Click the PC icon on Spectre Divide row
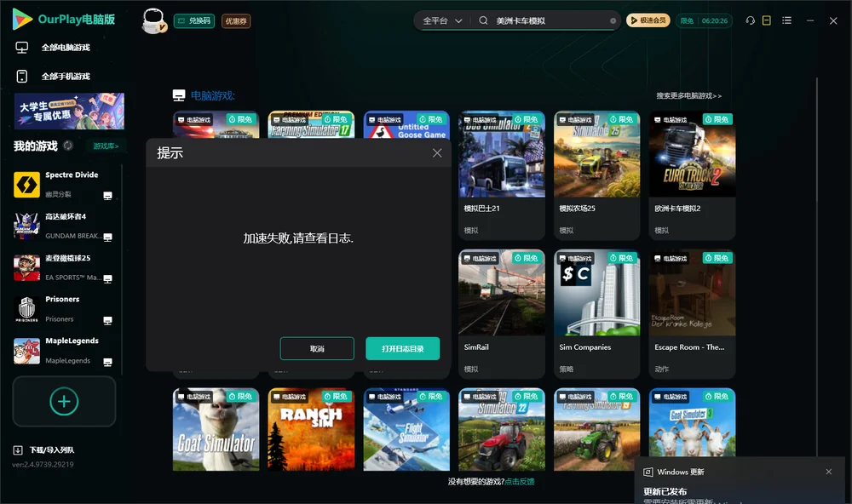The image size is (852, 504). tap(107, 196)
